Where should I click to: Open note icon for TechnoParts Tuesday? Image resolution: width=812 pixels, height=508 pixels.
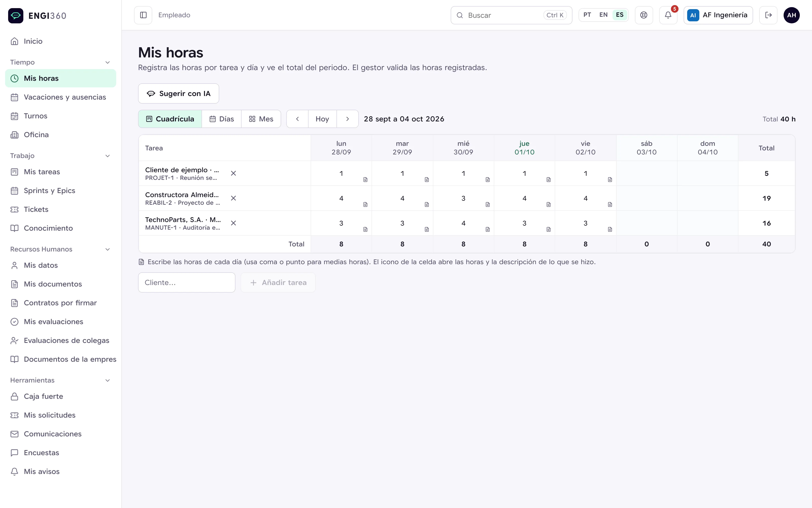coord(427,229)
